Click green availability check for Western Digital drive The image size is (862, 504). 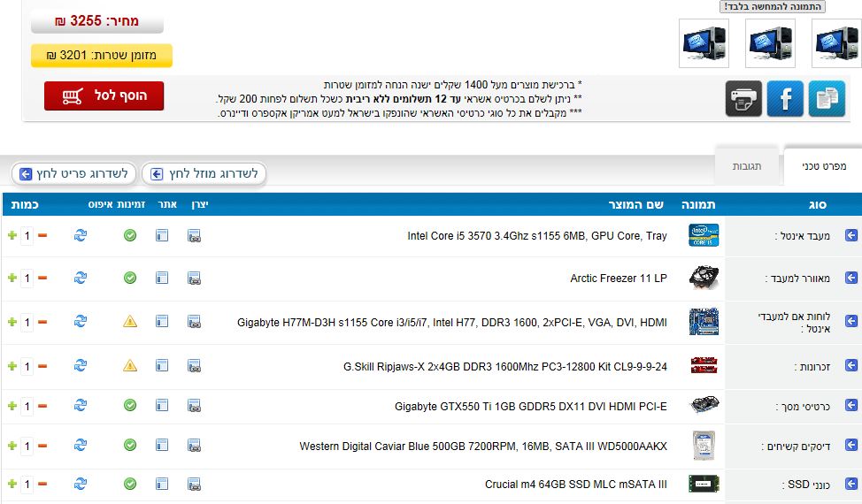(x=130, y=445)
